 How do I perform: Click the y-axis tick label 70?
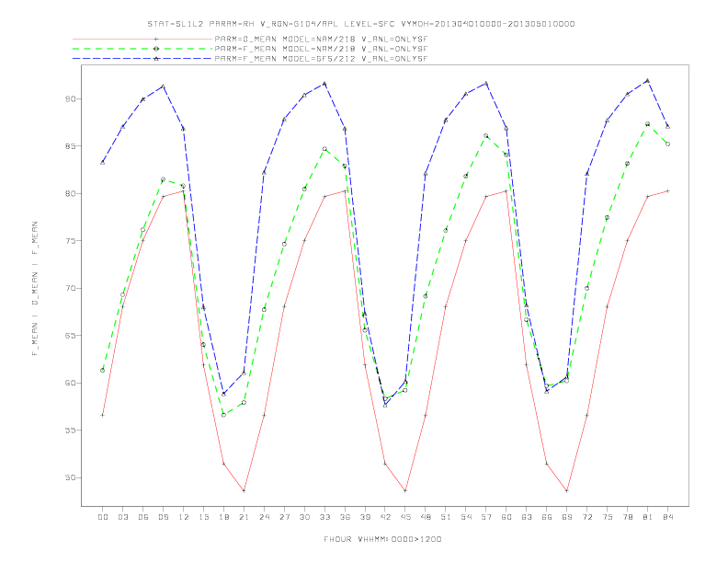coord(71,289)
